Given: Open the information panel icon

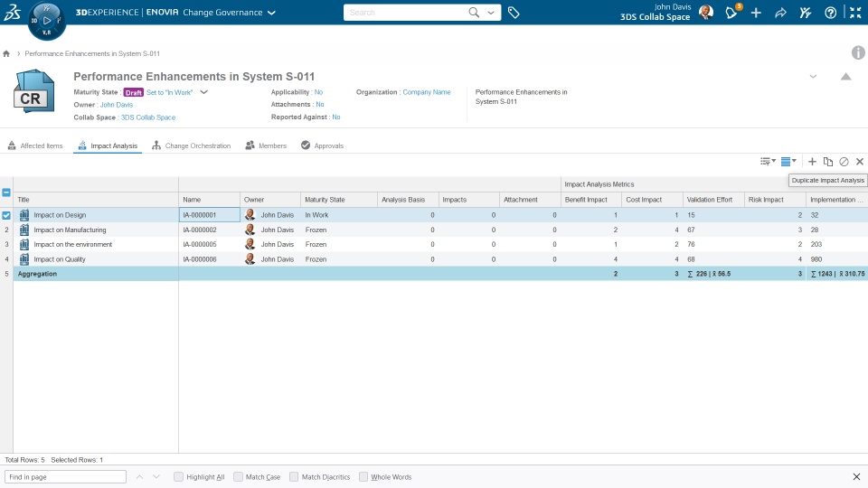Looking at the screenshot, I should click(x=858, y=52).
